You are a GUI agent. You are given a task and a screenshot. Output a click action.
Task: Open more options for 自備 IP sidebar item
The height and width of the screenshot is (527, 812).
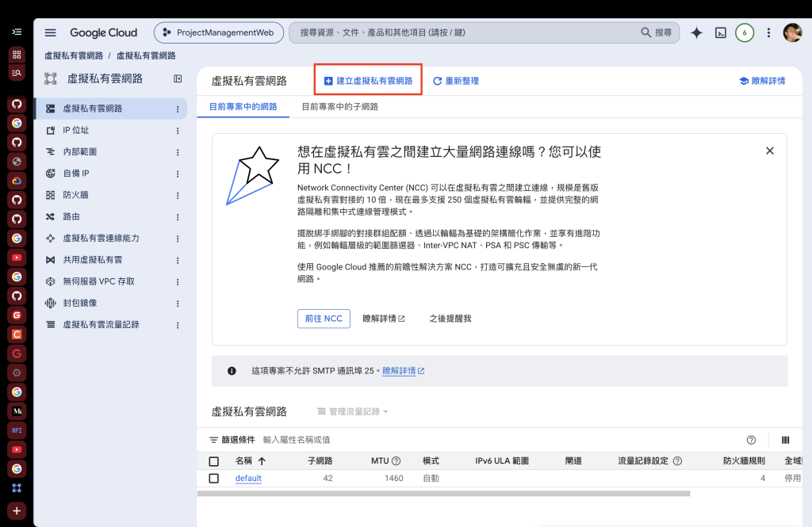click(178, 174)
